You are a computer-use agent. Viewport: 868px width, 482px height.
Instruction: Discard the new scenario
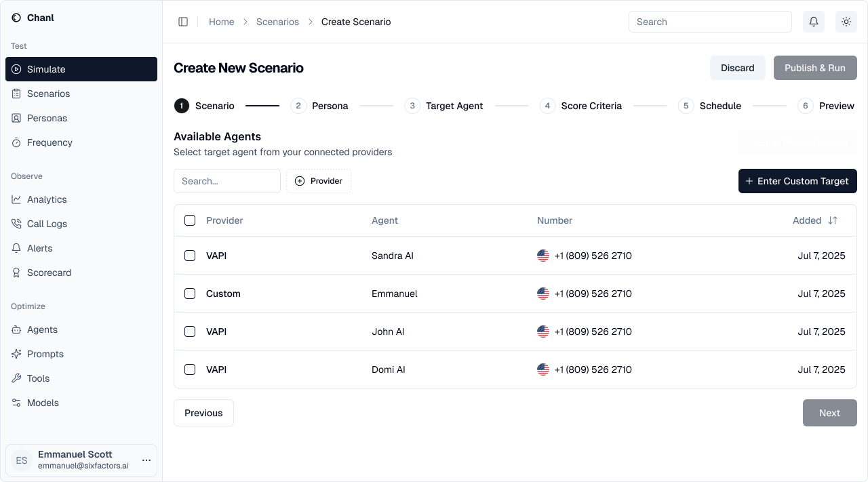(x=737, y=68)
